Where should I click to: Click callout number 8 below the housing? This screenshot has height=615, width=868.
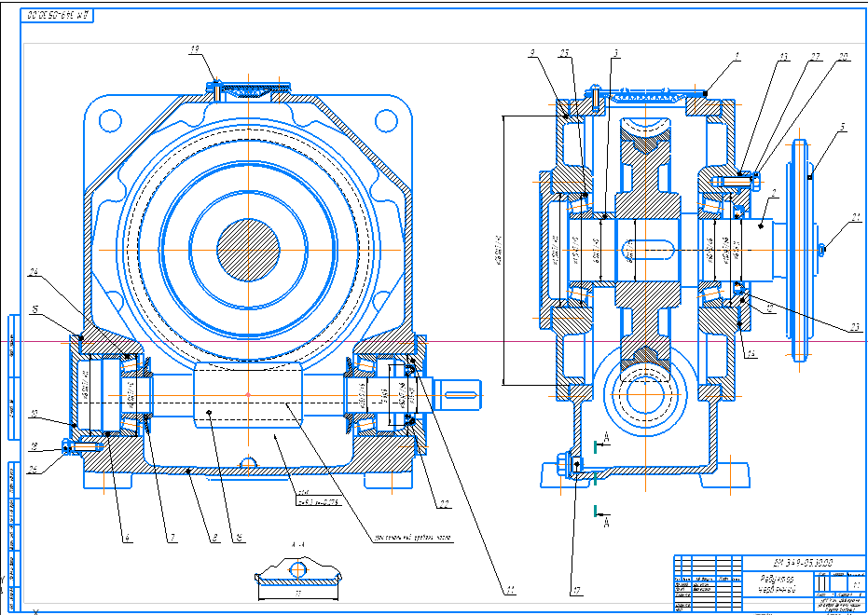(214, 538)
